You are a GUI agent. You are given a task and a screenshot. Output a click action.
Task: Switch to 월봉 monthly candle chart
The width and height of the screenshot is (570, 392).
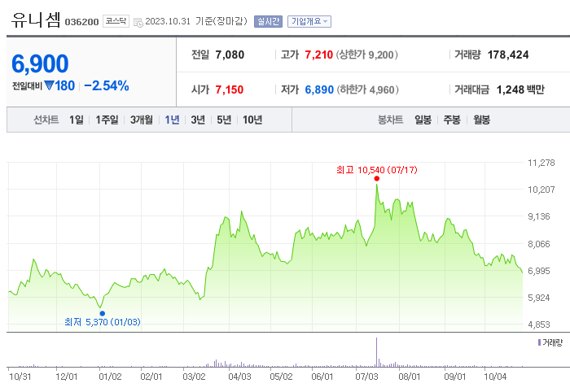point(482,120)
